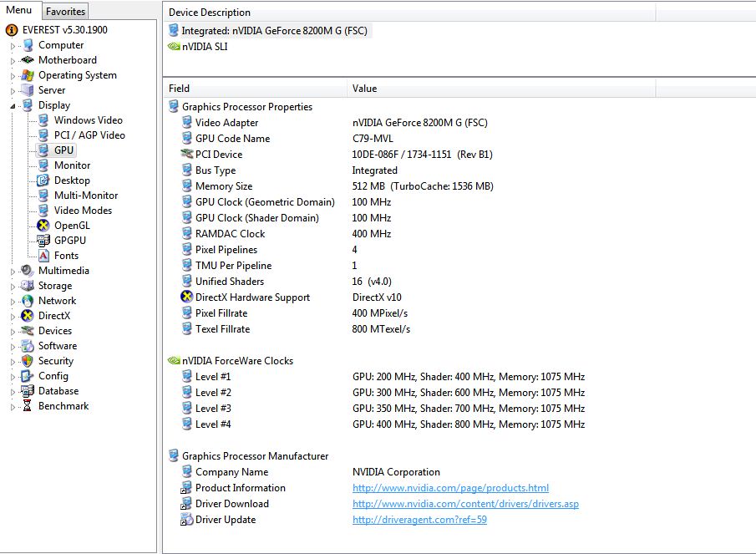The width and height of the screenshot is (756, 554).
Task: Click the Desktop icon in Display subtree
Action: click(x=43, y=180)
